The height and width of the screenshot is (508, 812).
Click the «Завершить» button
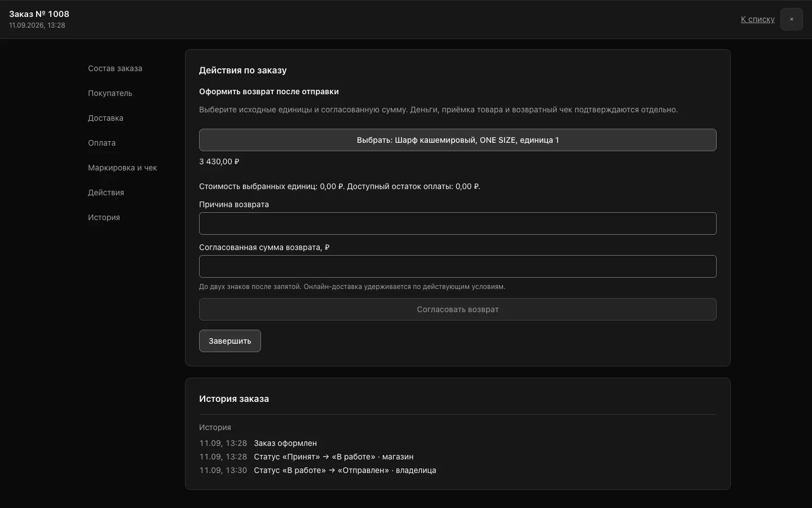230,341
